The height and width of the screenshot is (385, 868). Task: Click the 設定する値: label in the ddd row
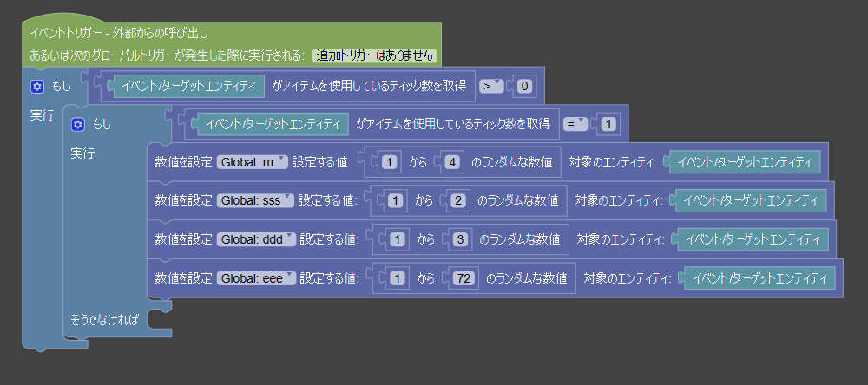coord(329,239)
